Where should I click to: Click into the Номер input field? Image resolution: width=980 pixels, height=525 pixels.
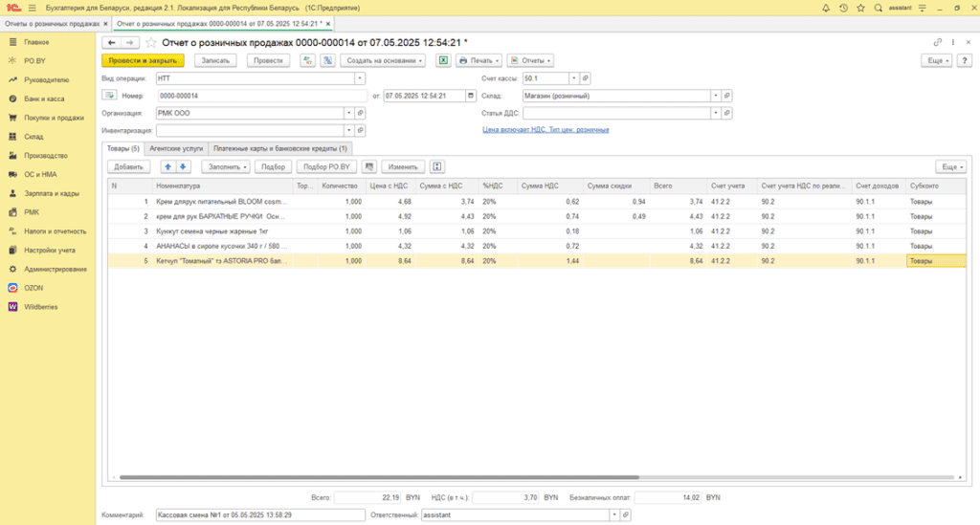tap(262, 96)
